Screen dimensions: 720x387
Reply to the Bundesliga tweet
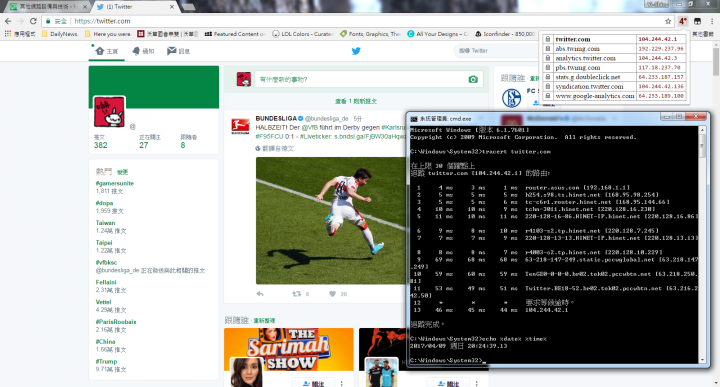pyautogui.click(x=260, y=294)
